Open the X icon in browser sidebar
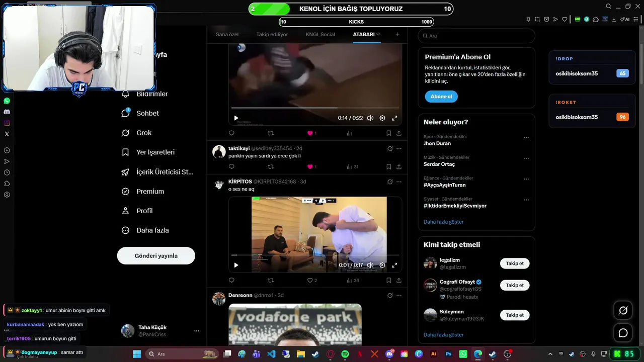Screen dimensions: 644x362 tap(7, 134)
